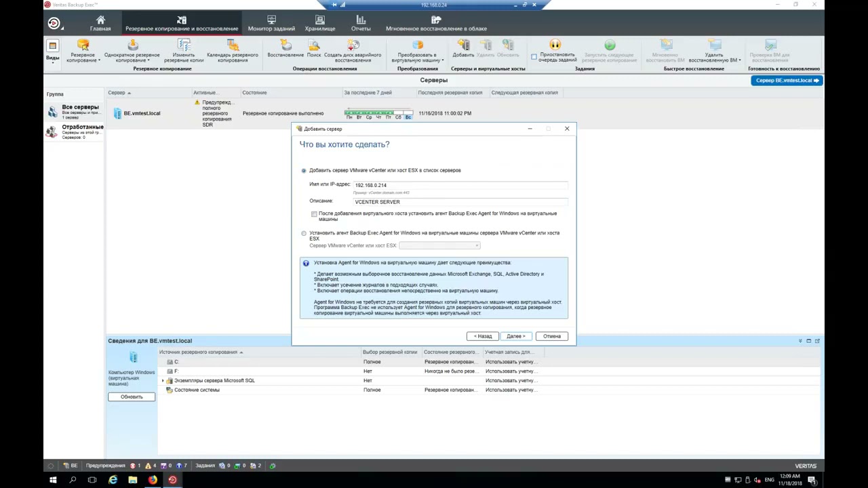868x488 pixels.
Task: Open Windows taskbar search
Action: pyautogui.click(x=73, y=480)
